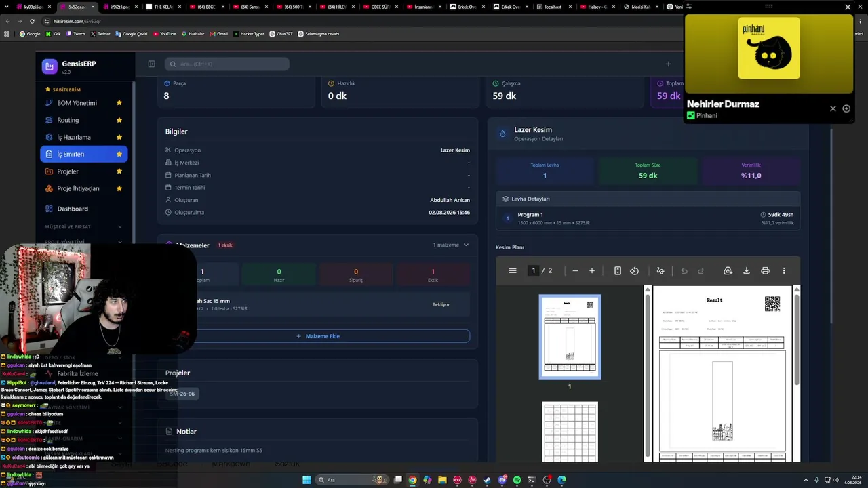This screenshot has height=488, width=868.
Task: Open Steam from the taskbar
Action: coord(487,480)
